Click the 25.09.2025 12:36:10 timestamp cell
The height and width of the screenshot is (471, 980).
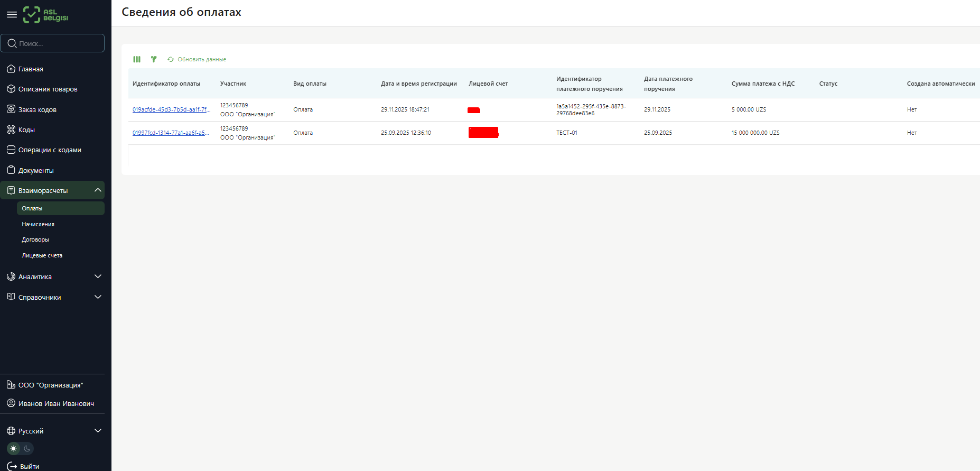point(406,133)
